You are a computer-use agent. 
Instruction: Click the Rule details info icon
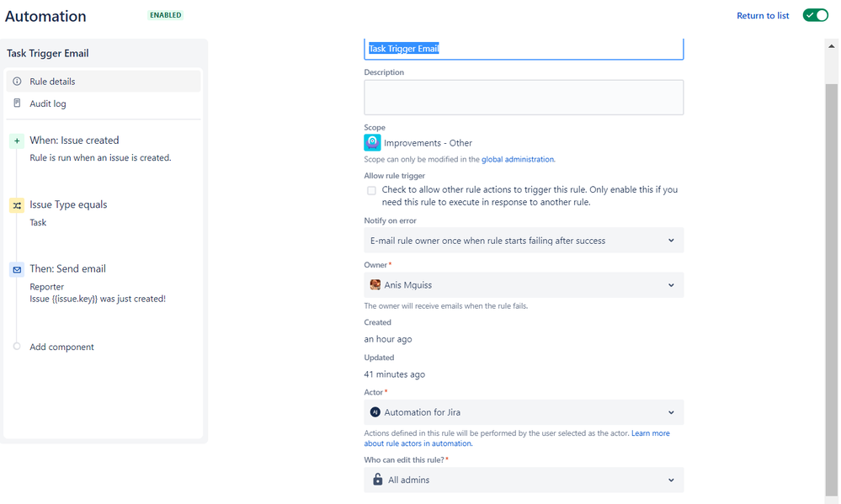17,82
